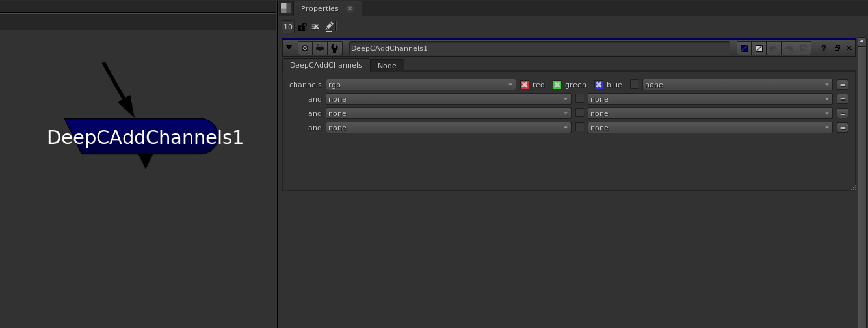This screenshot has height=328, width=868.
Task: Open the rgb channels dropdown
Action: [x=421, y=85]
